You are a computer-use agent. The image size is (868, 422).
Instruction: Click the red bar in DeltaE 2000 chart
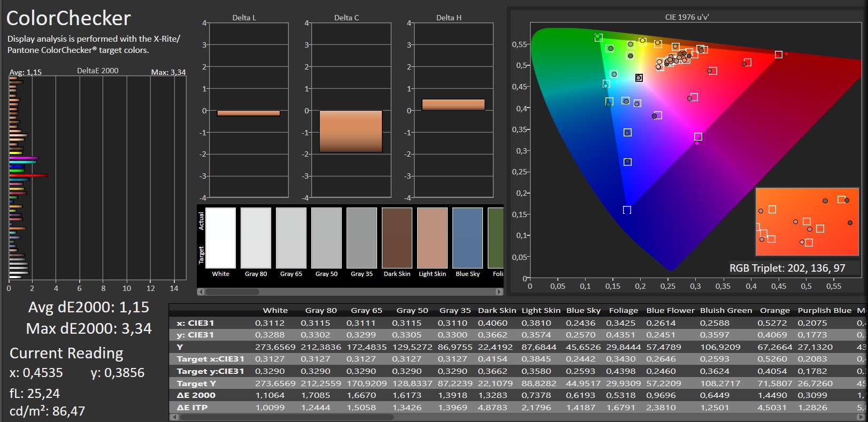point(28,175)
